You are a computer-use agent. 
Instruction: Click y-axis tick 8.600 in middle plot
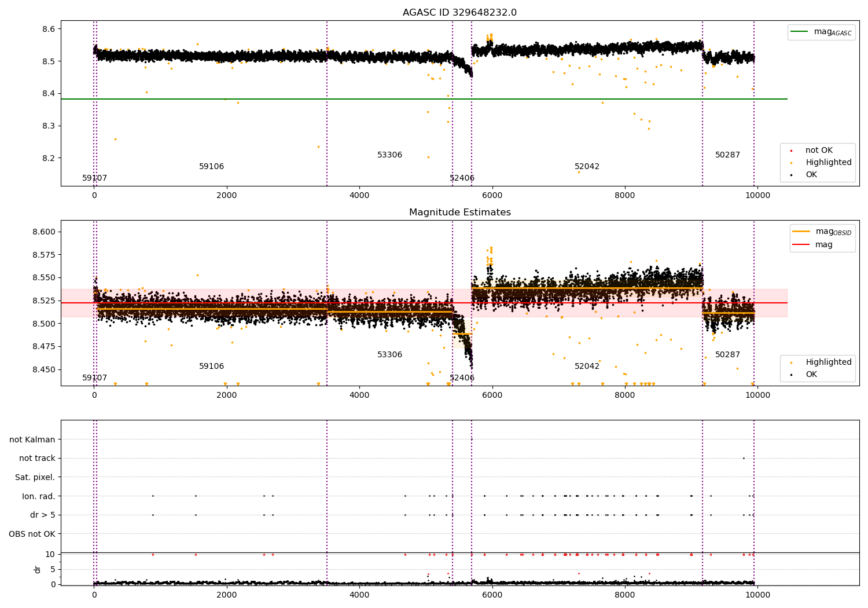(x=44, y=232)
